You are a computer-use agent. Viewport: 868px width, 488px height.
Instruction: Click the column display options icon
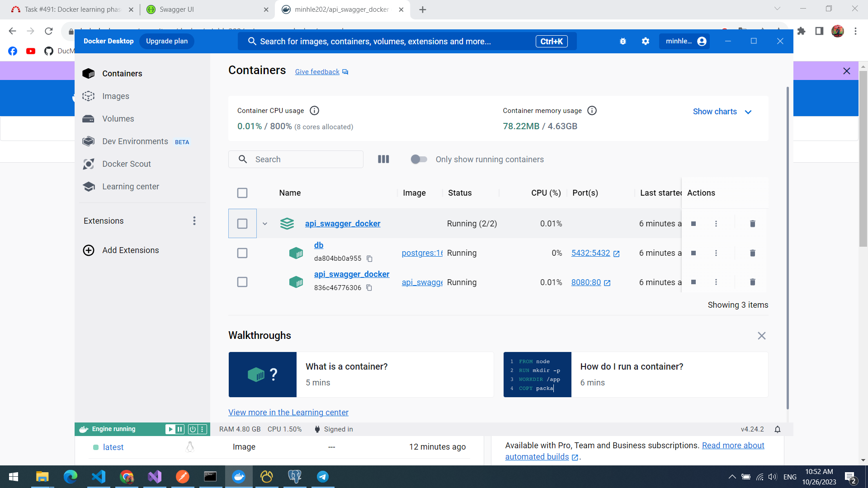383,159
